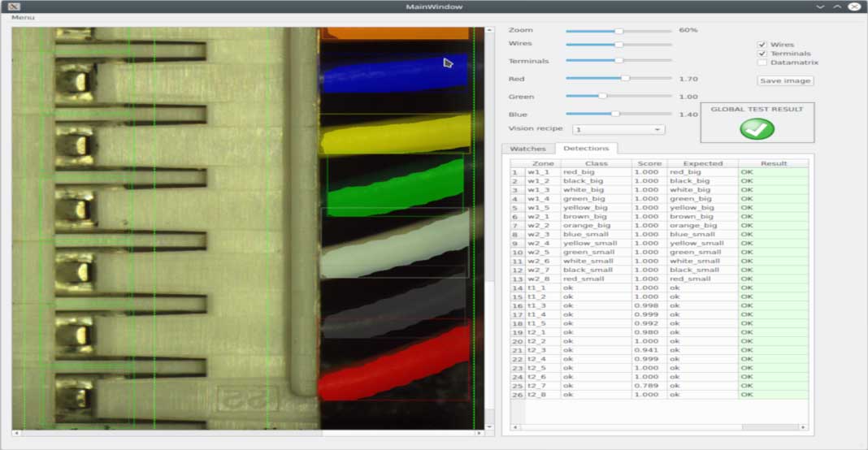This screenshot has height=450, width=868.
Task: Click the image view's left scroll arrow
Action: pos(16,433)
